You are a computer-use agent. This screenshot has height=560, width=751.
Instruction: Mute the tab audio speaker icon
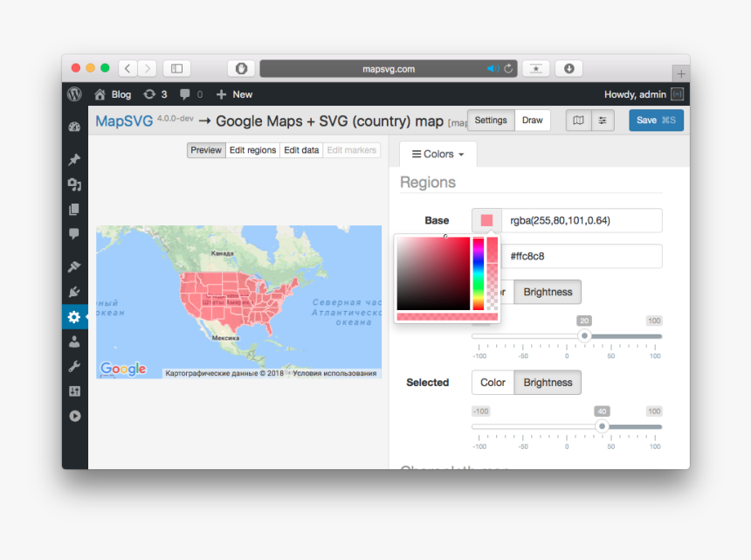pyautogui.click(x=492, y=68)
